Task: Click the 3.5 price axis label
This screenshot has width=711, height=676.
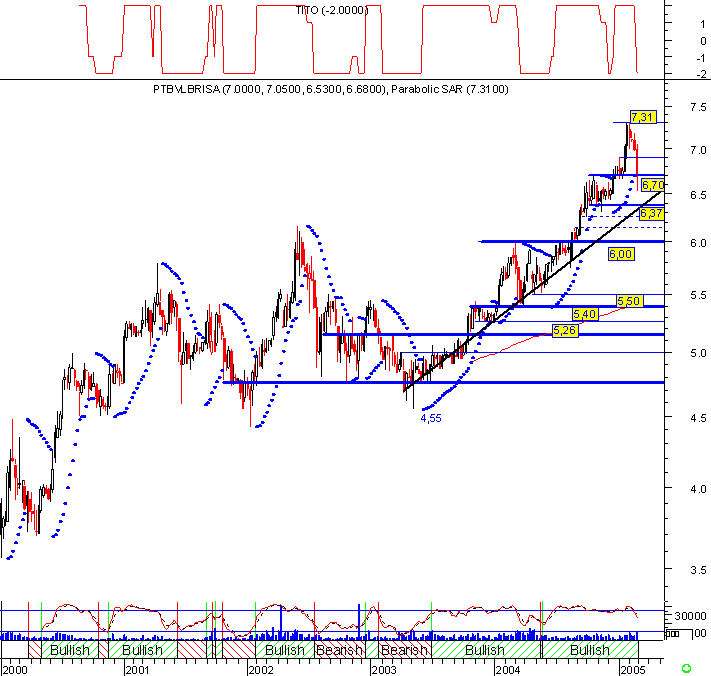Action: [698, 570]
